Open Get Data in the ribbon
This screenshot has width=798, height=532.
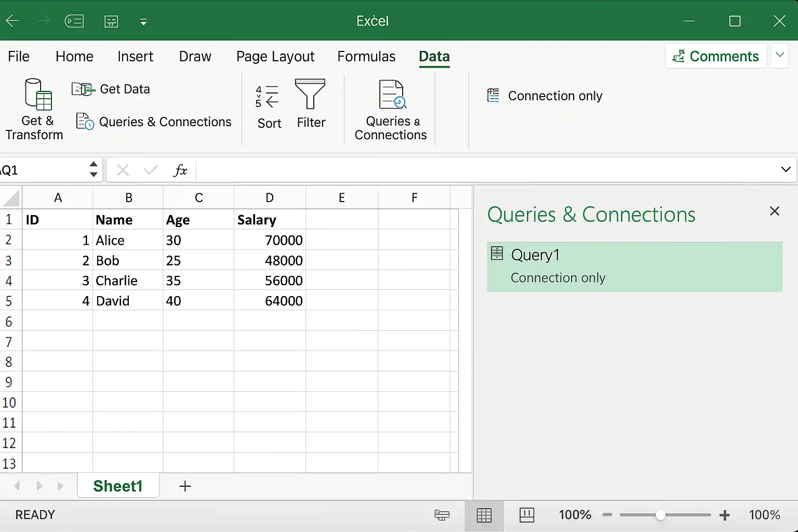[111, 89]
